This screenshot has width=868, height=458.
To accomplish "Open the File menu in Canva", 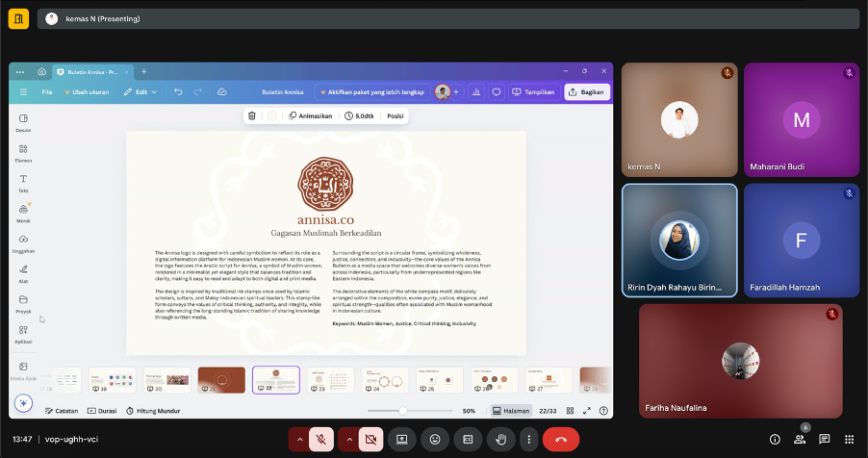I will tap(46, 92).
